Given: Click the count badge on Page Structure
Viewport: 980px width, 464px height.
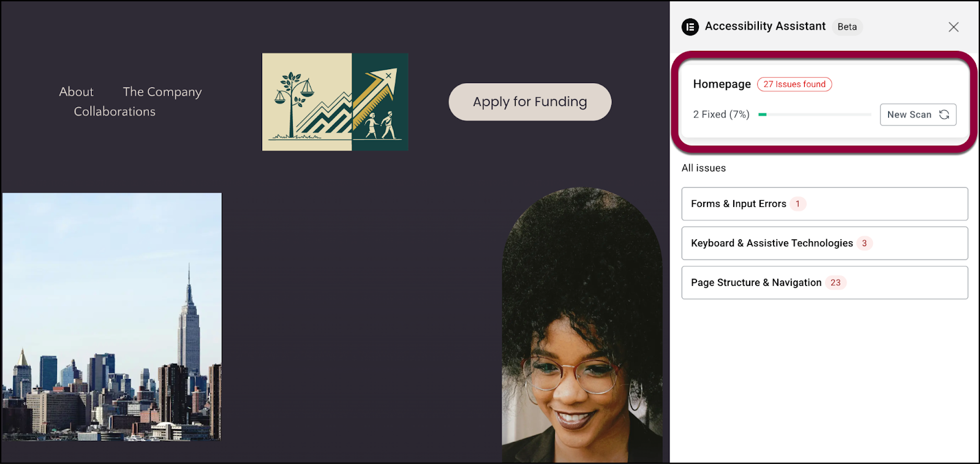Looking at the screenshot, I should [835, 282].
